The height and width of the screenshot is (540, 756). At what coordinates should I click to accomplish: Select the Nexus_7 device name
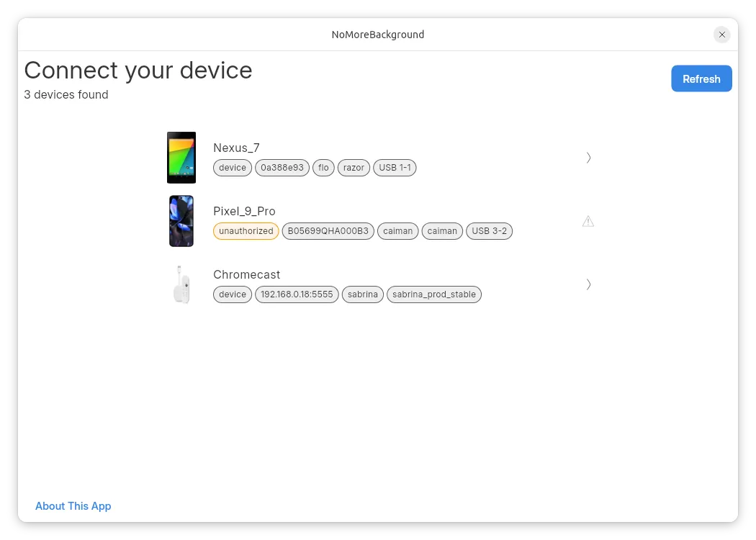click(236, 148)
